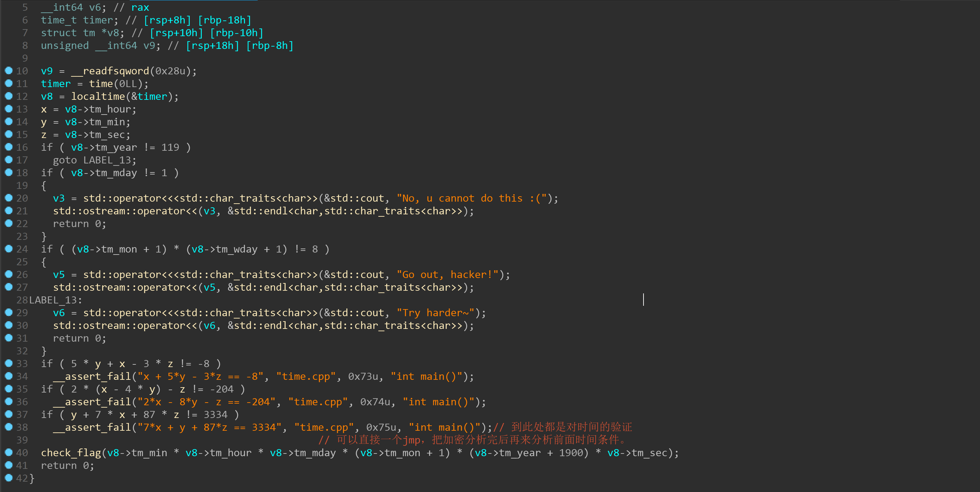Image resolution: width=980 pixels, height=492 pixels.
Task: Click &std::cout on line 26
Action: pyautogui.click(x=354, y=275)
